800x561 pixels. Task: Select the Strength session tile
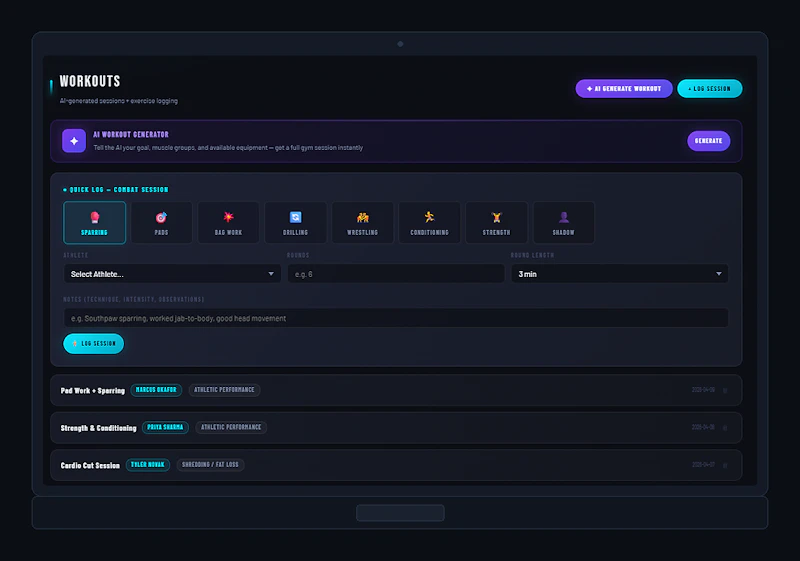[x=496, y=223]
